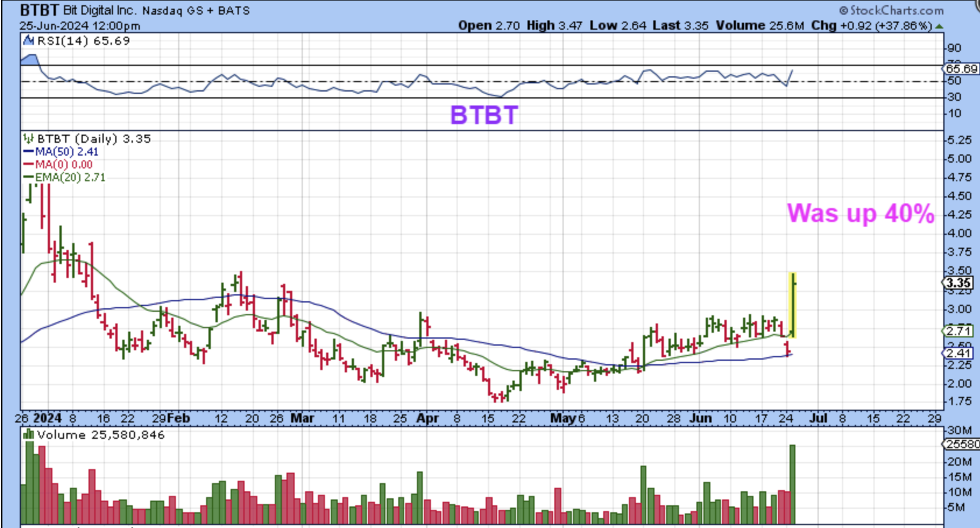This screenshot has height=528, width=980.
Task: Click the BTBT (Daily) price legend icon
Action: (x=29, y=139)
